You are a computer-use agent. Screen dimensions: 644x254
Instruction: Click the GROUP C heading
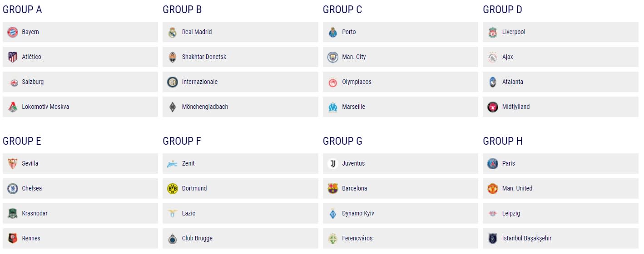(342, 10)
